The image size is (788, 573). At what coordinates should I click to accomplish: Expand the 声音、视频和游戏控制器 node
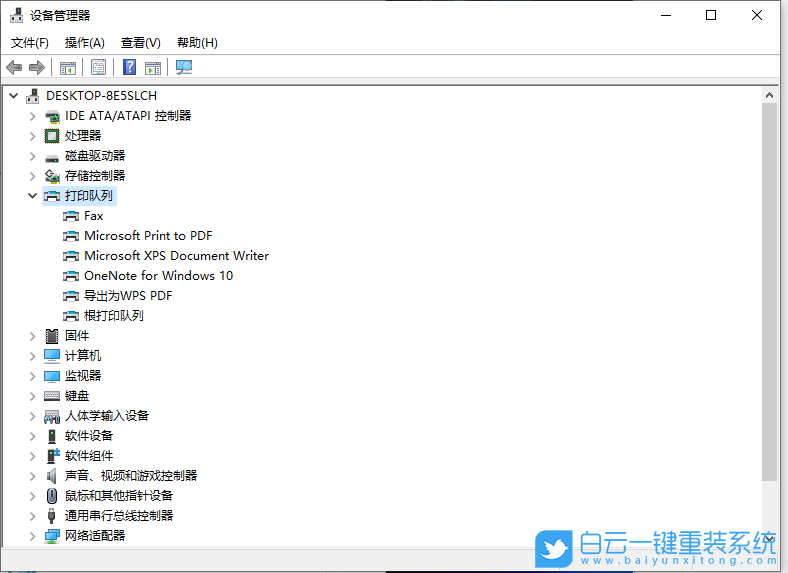pos(33,476)
